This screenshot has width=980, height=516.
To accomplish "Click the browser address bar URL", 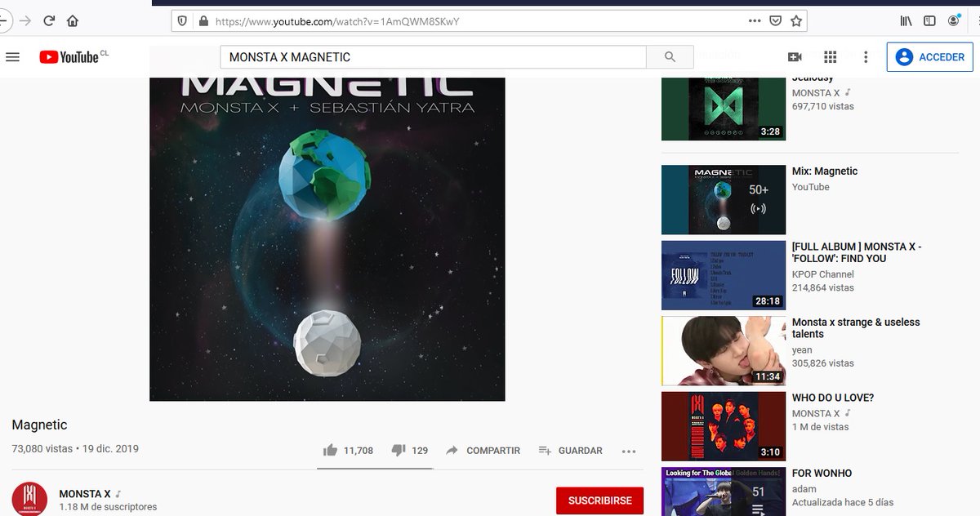I will (337, 21).
